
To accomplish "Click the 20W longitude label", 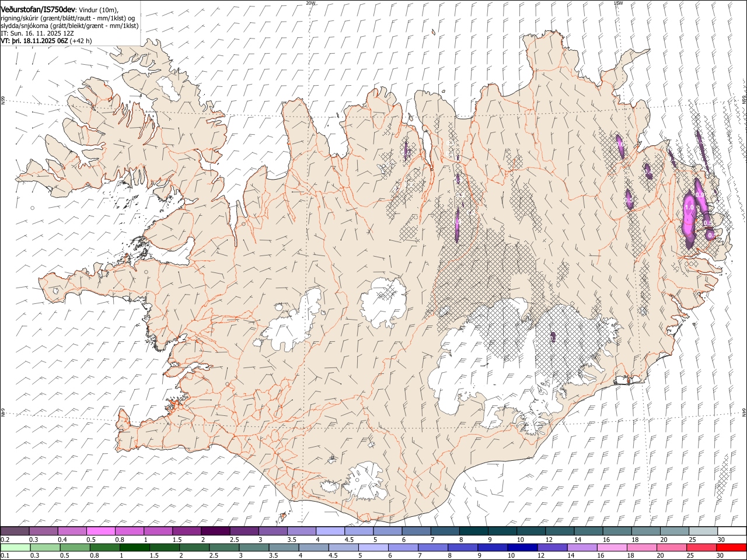I will pyautogui.click(x=310, y=3).
